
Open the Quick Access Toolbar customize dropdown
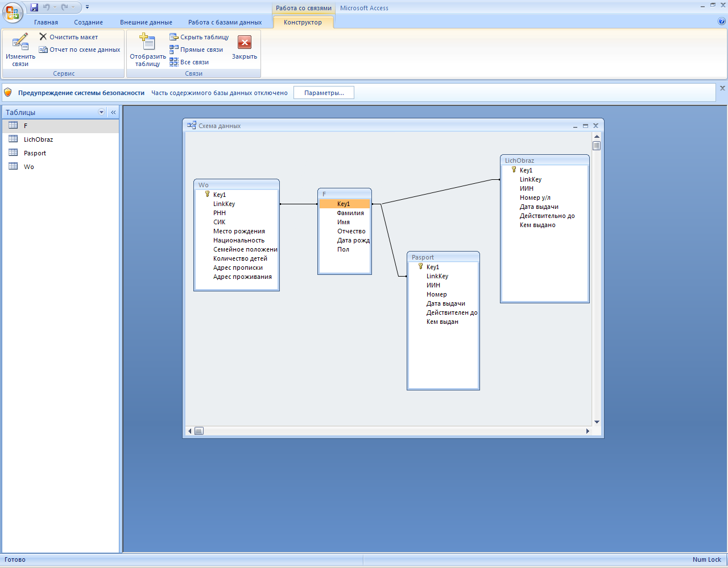click(x=87, y=7)
